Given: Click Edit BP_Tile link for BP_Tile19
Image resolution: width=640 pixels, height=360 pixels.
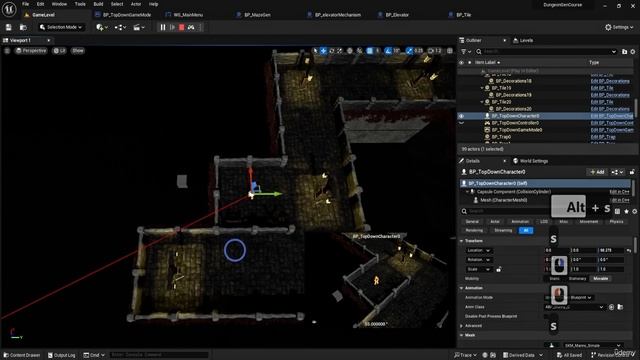Looking at the screenshot, I should (x=602, y=88).
